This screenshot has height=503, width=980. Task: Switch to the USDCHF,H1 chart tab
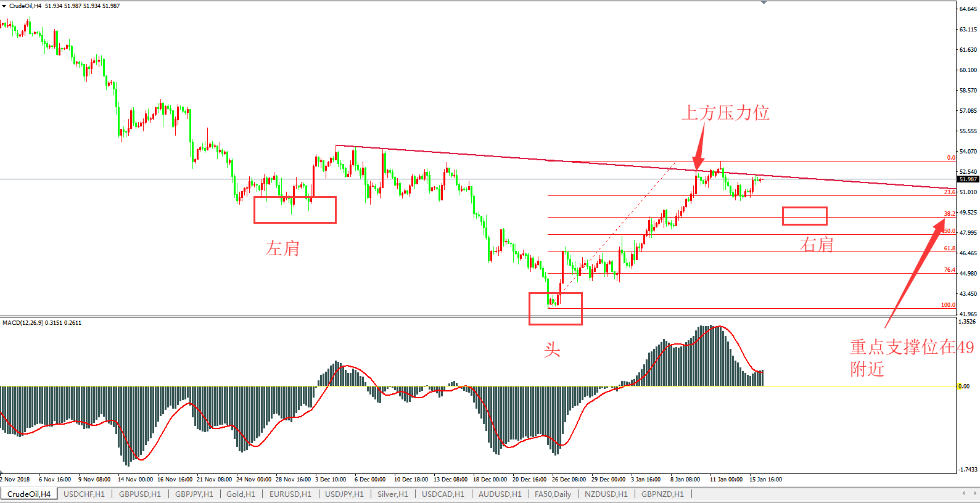84,494
